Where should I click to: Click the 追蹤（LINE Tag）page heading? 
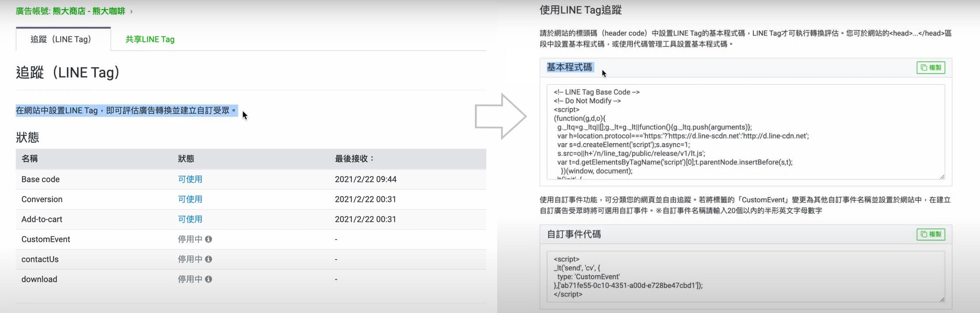pyautogui.click(x=68, y=72)
